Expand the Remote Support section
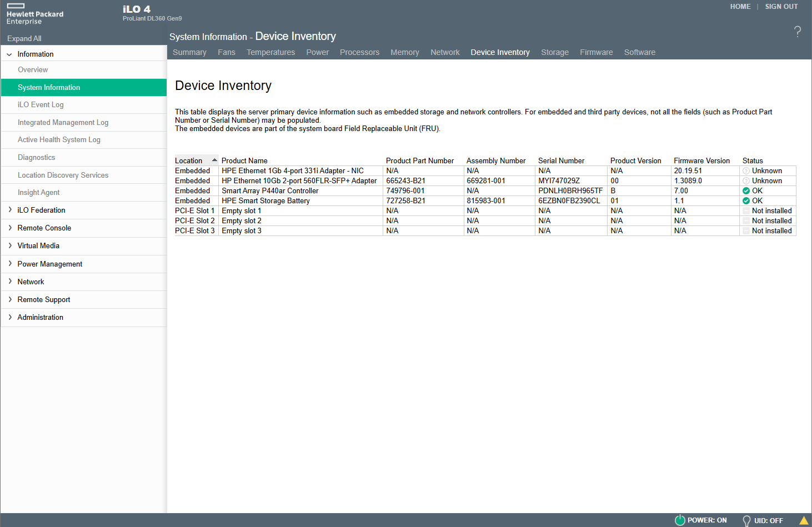This screenshot has width=812, height=527. pyautogui.click(x=10, y=299)
